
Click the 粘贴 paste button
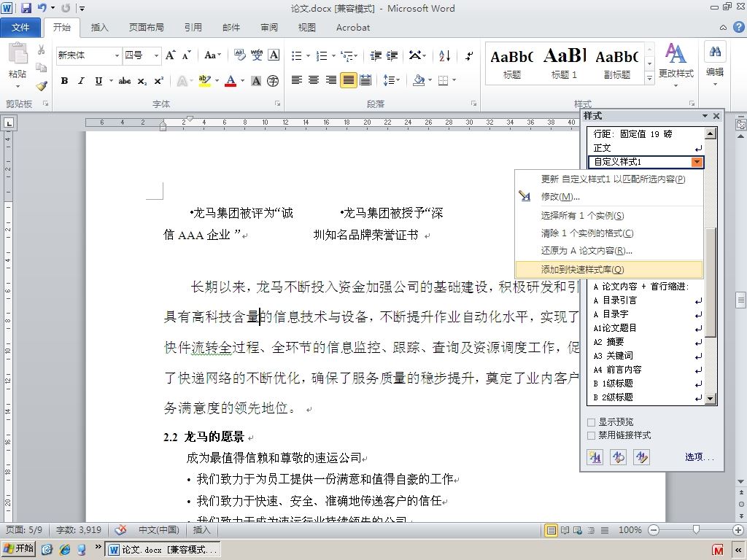coord(18,66)
